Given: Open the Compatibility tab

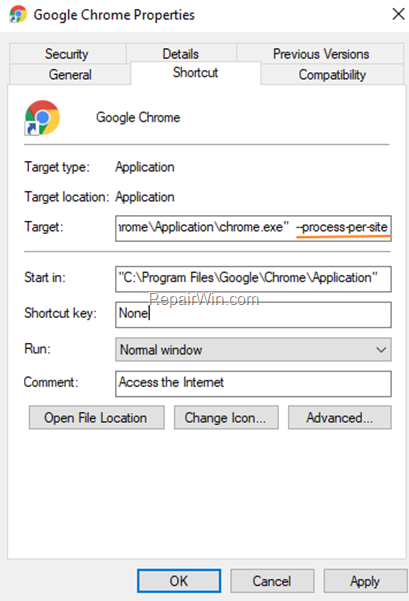Looking at the screenshot, I should [x=332, y=74].
